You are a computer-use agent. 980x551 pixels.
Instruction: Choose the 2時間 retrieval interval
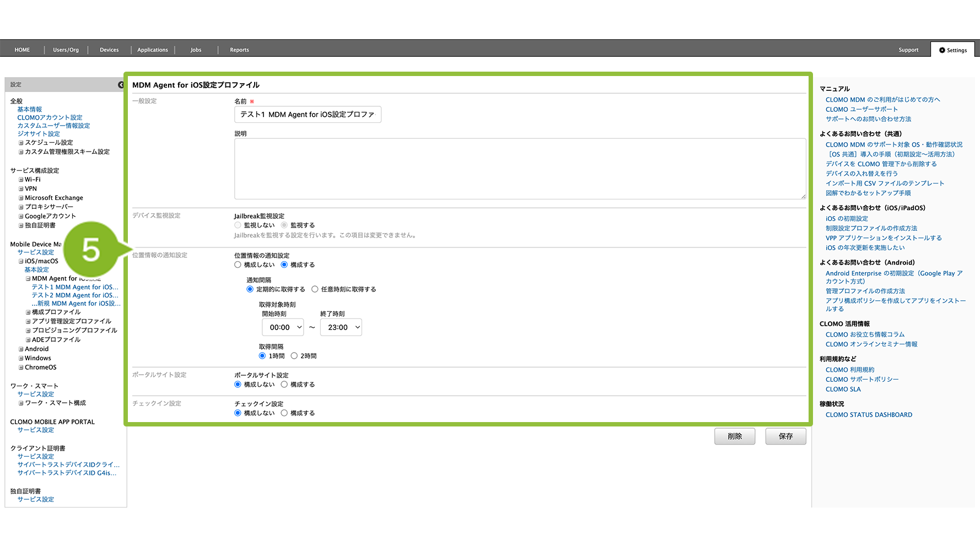tap(294, 356)
